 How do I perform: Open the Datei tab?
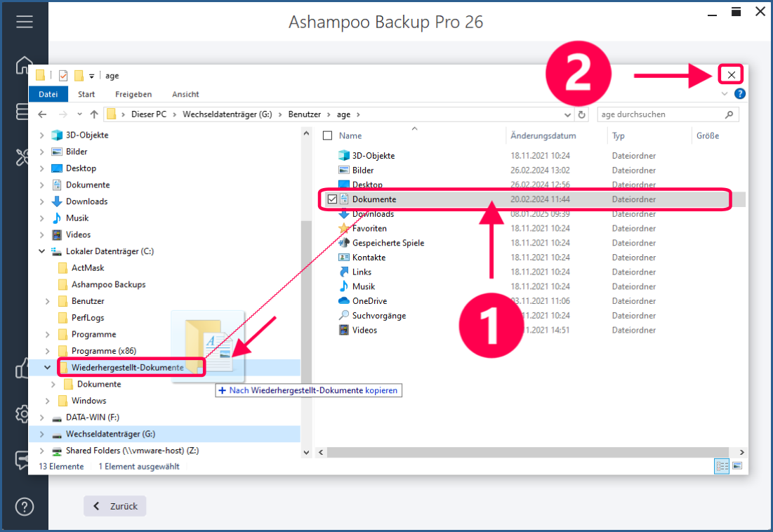(48, 94)
